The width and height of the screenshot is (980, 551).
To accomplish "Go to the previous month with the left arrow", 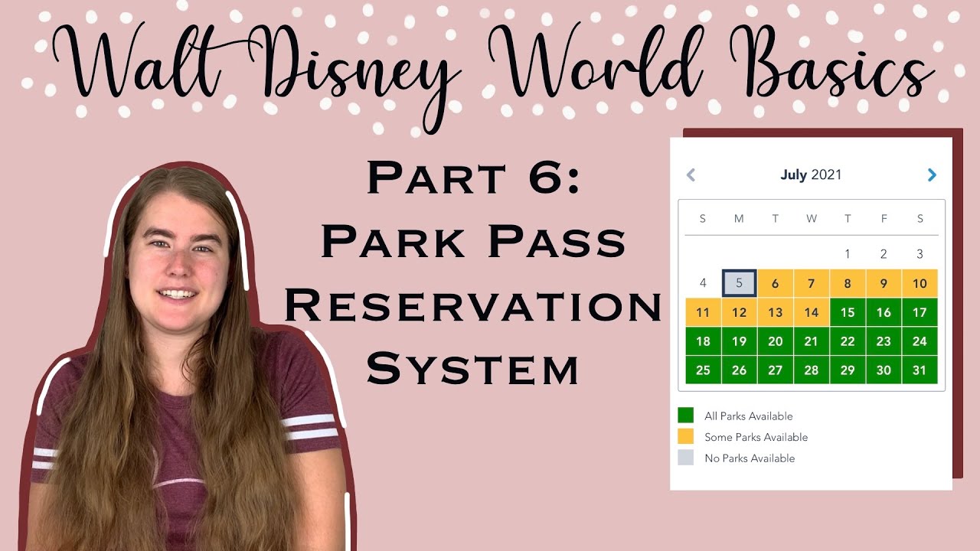I will tap(691, 174).
